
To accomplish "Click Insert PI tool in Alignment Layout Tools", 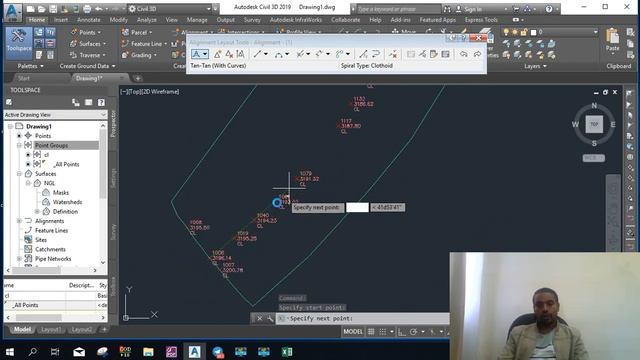I will click(x=218, y=54).
